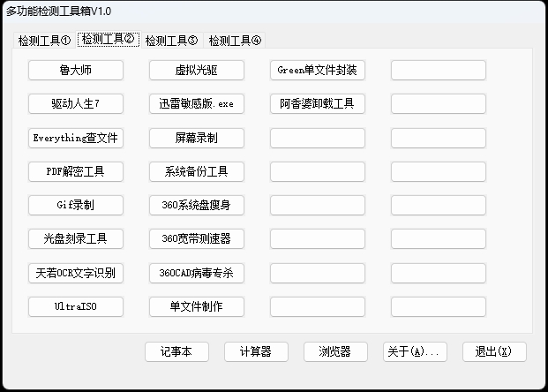
Task: Run 360CAD病毒专杀
Action: coord(197,273)
